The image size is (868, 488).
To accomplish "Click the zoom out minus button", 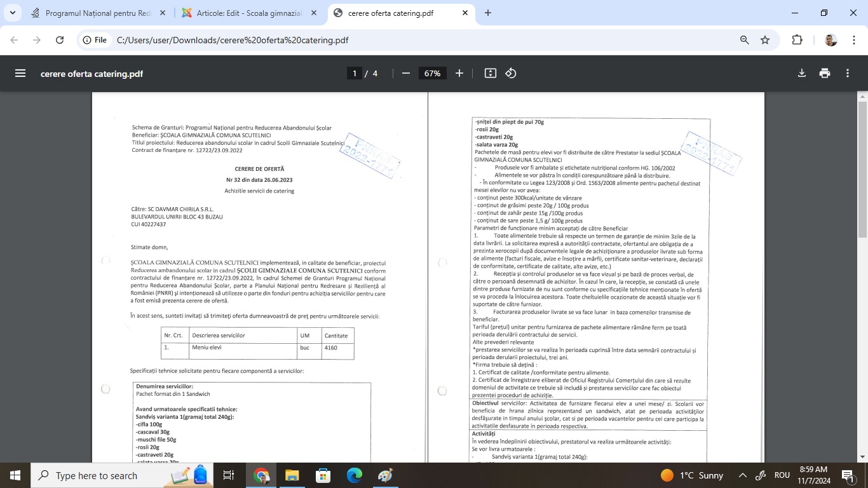I will point(406,73).
